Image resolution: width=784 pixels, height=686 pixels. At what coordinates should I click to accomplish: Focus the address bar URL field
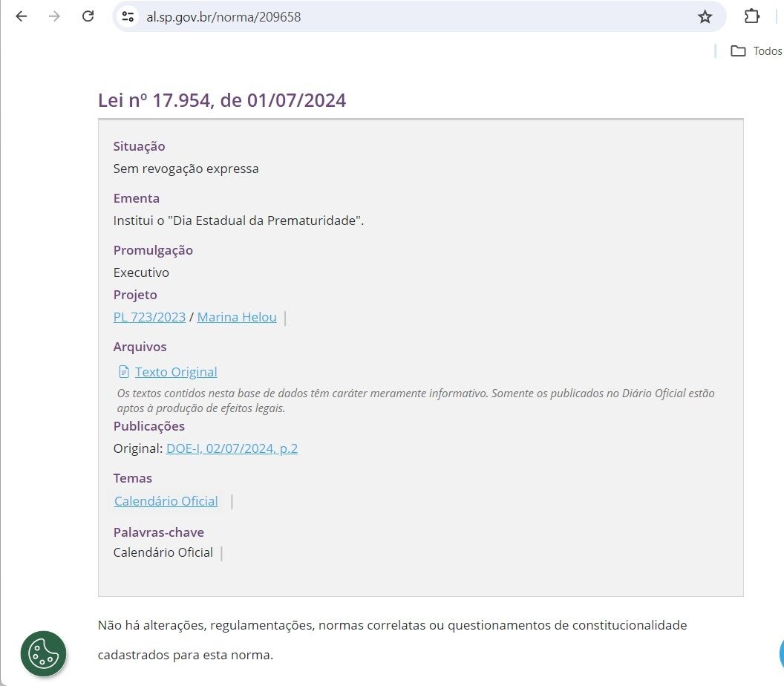click(408, 16)
